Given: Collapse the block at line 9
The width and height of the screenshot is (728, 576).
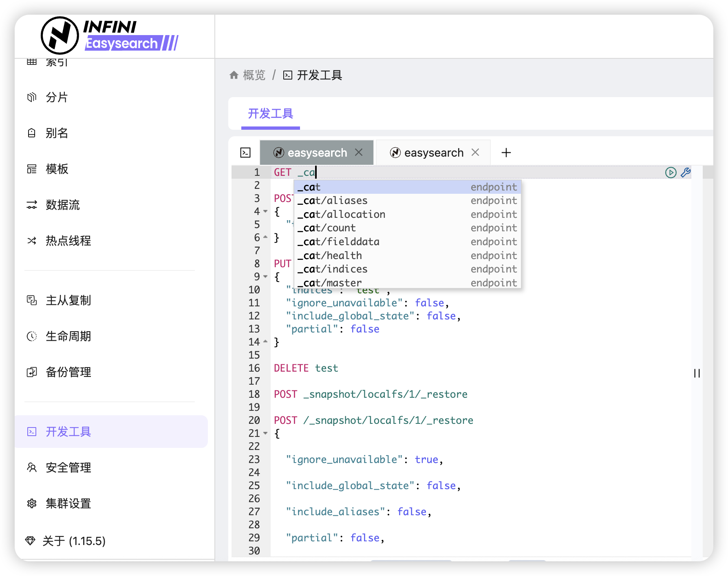Looking at the screenshot, I should point(265,277).
